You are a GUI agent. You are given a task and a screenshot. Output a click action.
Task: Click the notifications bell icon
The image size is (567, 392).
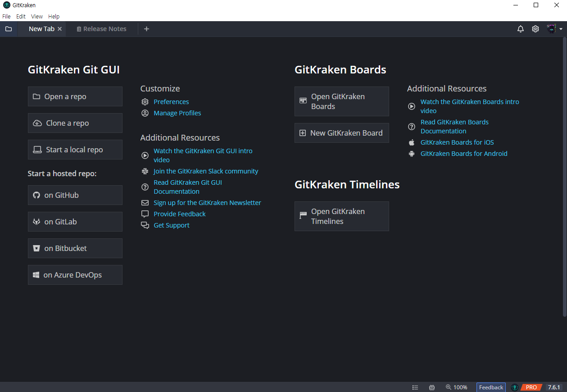point(521,29)
